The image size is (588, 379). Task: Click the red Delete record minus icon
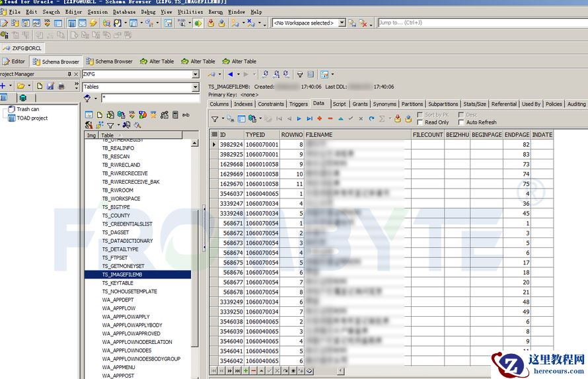click(x=330, y=119)
